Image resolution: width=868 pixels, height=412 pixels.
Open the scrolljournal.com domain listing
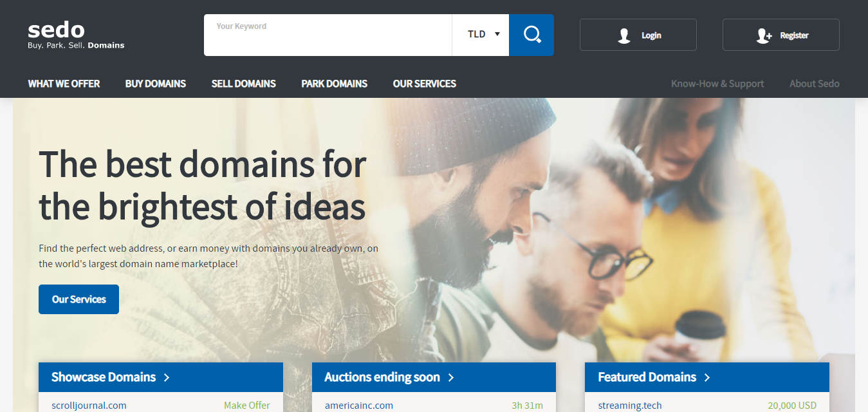(x=89, y=406)
